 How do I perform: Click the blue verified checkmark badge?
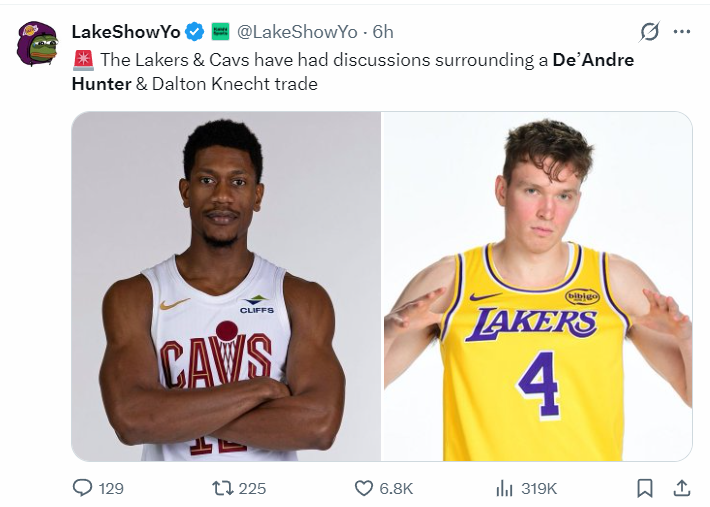(196, 32)
